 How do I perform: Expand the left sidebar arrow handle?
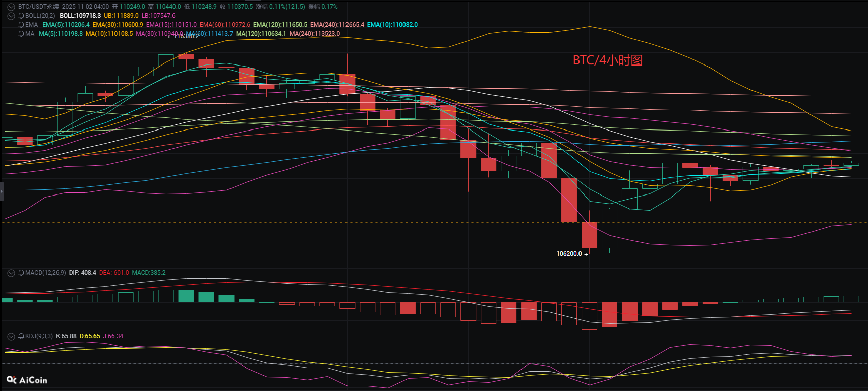coord(2,192)
